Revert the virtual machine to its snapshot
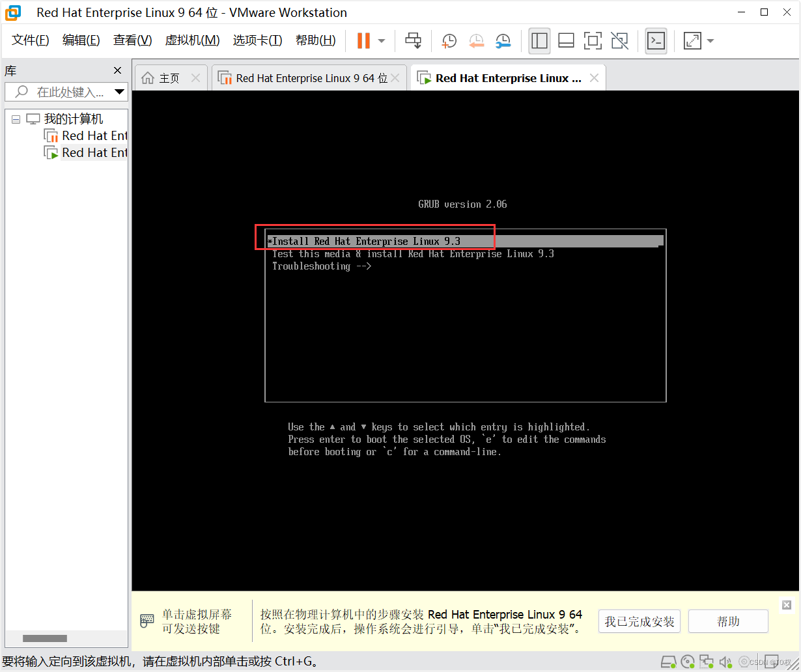Viewport: 801px width, 672px height. point(476,40)
